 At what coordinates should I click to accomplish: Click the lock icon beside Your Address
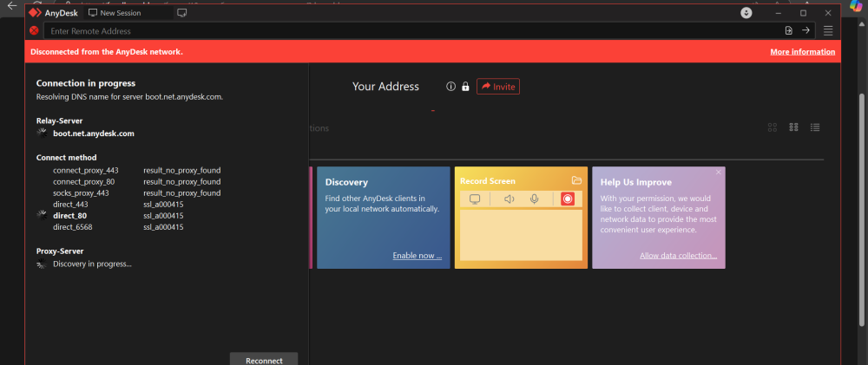click(x=465, y=87)
